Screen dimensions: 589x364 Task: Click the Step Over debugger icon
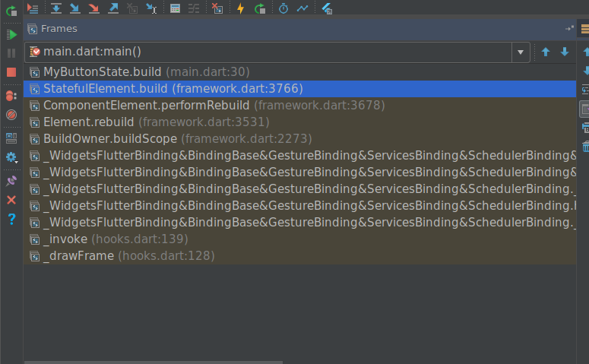(x=56, y=8)
